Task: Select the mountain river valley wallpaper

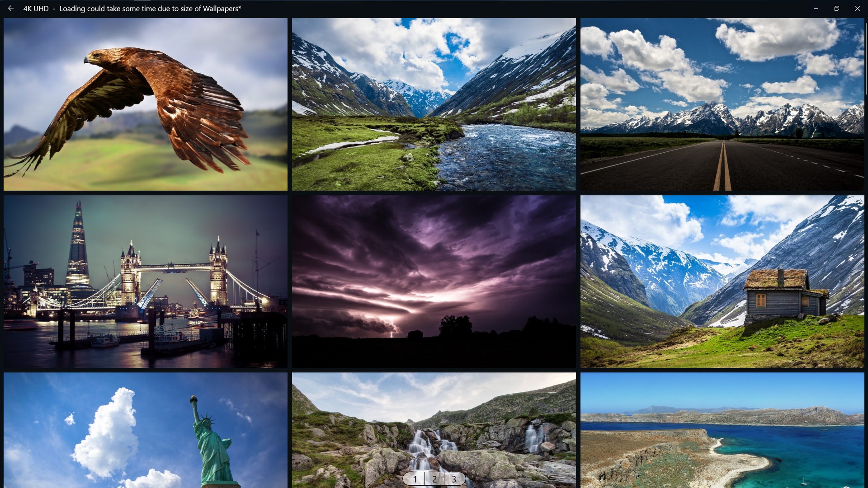Action: 434,104
